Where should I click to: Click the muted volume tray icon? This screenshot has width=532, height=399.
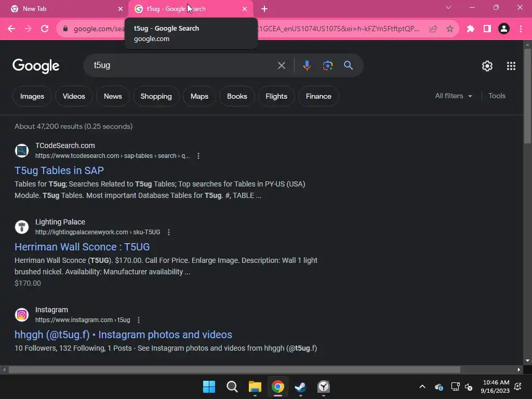pyautogui.click(x=469, y=387)
